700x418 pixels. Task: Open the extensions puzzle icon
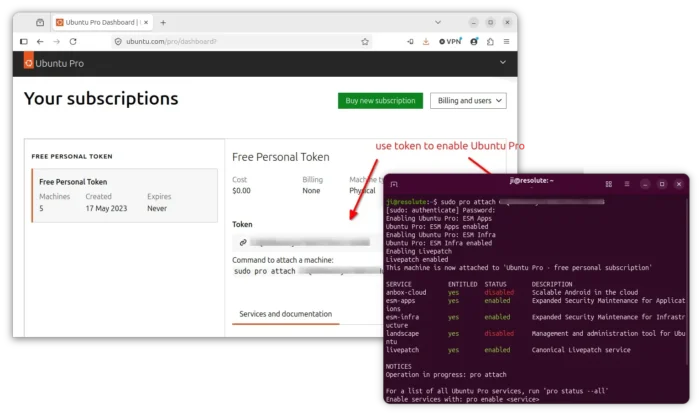coord(490,42)
